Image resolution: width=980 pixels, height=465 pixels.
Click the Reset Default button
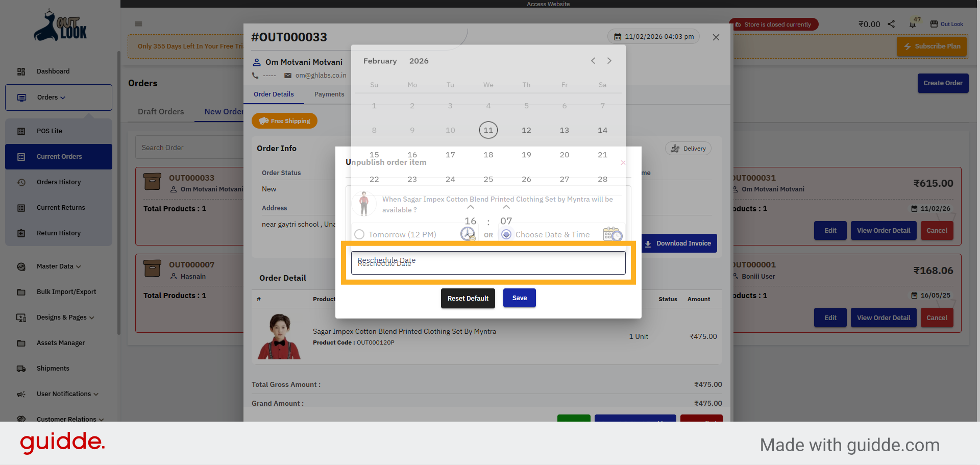pos(468,299)
